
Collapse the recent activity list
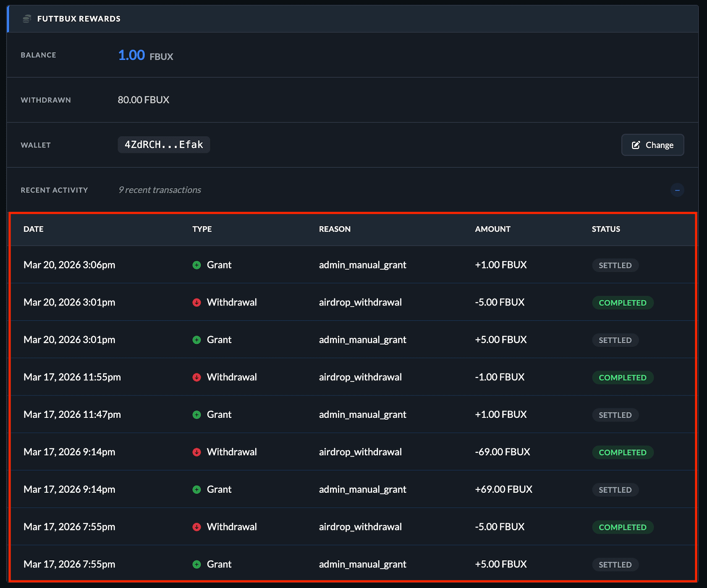[677, 190]
